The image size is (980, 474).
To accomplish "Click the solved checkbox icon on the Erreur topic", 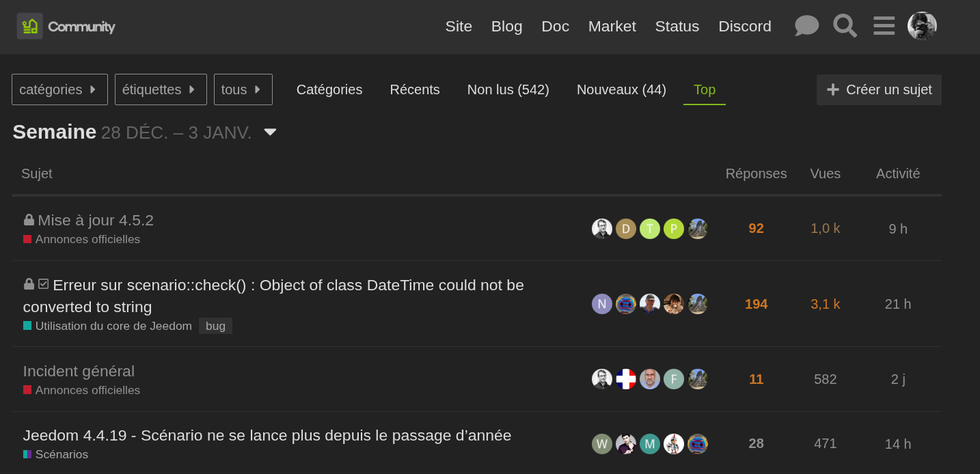I will click(x=44, y=284).
